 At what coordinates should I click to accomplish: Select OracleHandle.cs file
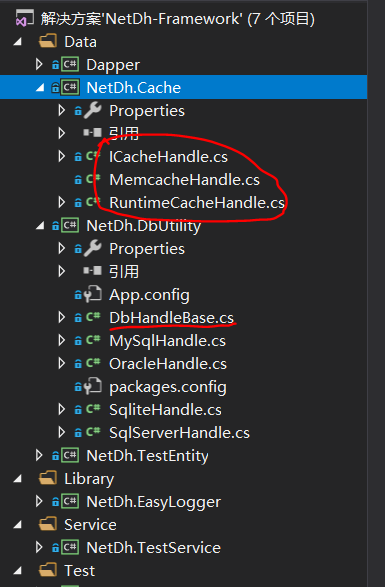(168, 364)
